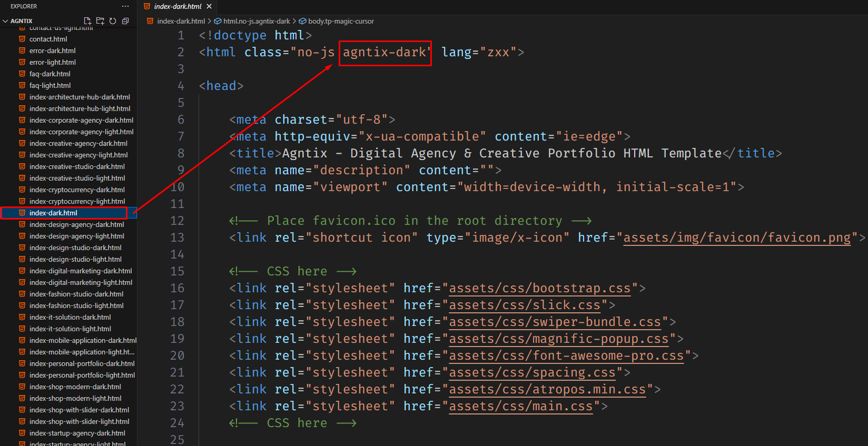Select index-fashion-studio-light.html
This screenshot has height=446, width=868.
pyautogui.click(x=76, y=305)
